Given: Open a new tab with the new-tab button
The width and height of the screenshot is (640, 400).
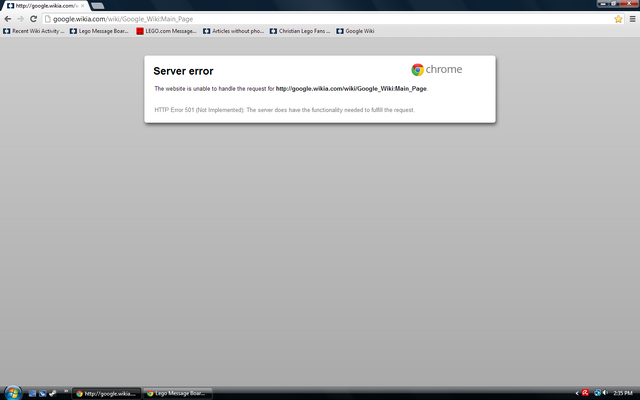Looking at the screenshot, I should click(98, 6).
